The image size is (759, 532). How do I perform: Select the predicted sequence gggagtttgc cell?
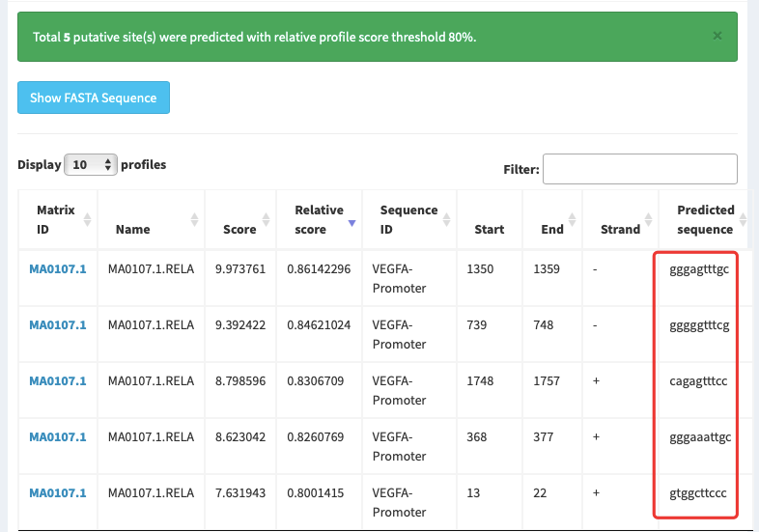pos(699,269)
